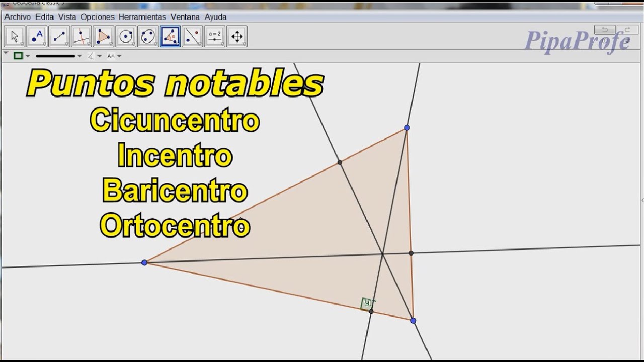Click the AA label style icon
Viewport: 644px width, 362px height.
111,56
